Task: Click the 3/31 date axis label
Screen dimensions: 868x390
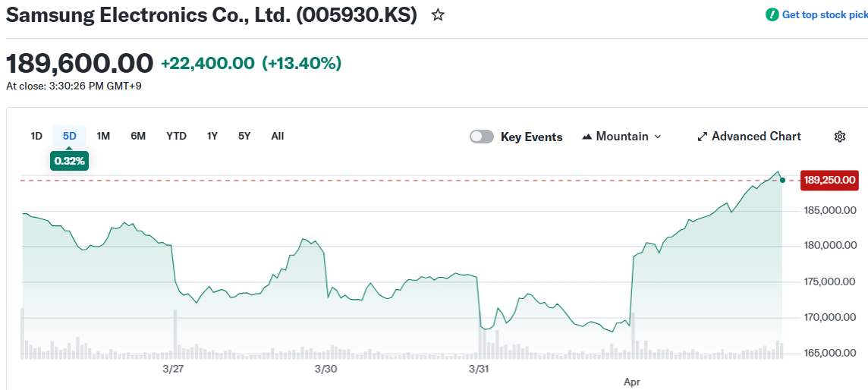Action: [x=479, y=369]
